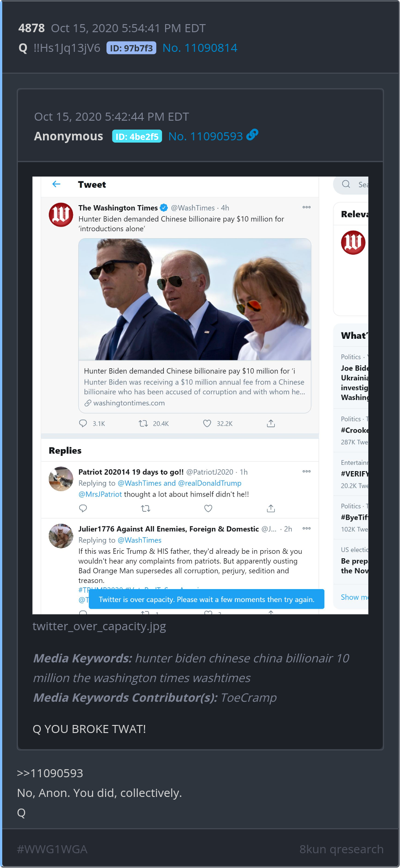Click the Washington Times profile avatar
This screenshot has height=868, width=400.
point(61,215)
